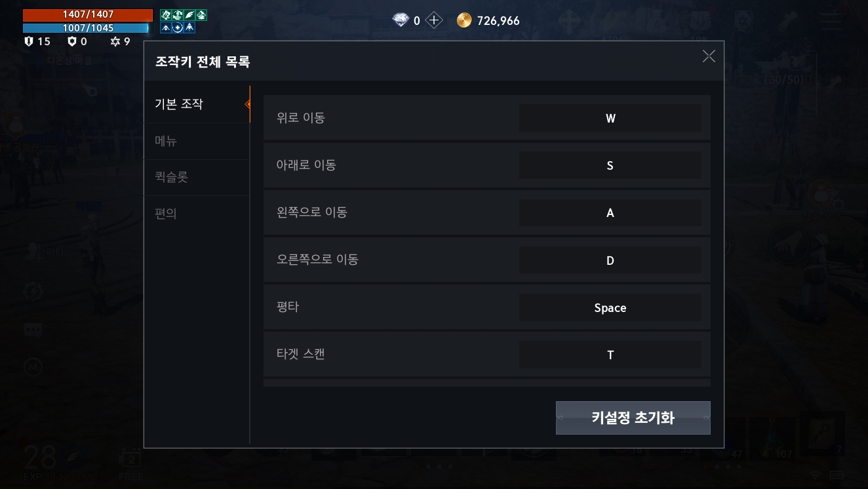This screenshot has height=489, width=868.
Task: Open the 파티 party icon
Action: pyautogui.click(x=33, y=250)
